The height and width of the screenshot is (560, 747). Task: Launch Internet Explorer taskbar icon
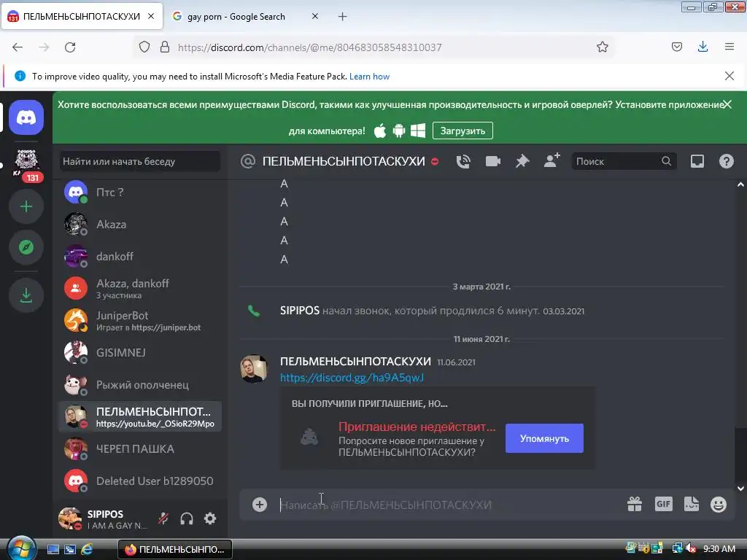pyautogui.click(x=87, y=549)
